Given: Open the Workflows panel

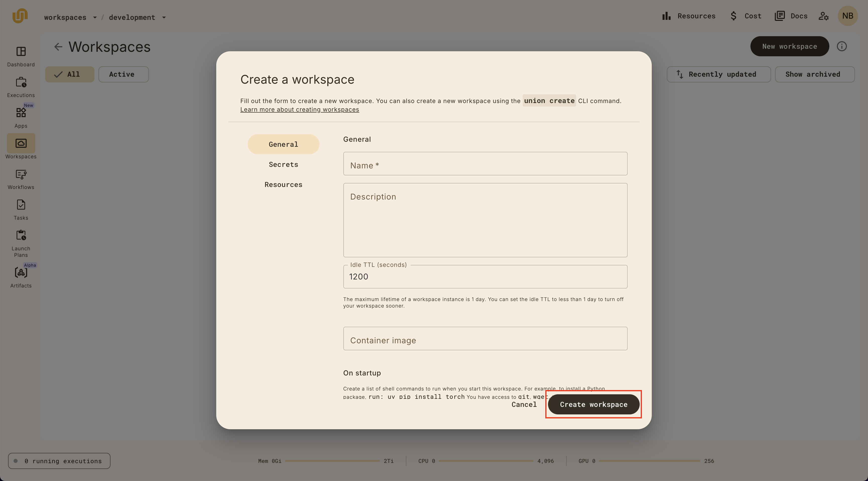Looking at the screenshot, I should (x=21, y=179).
